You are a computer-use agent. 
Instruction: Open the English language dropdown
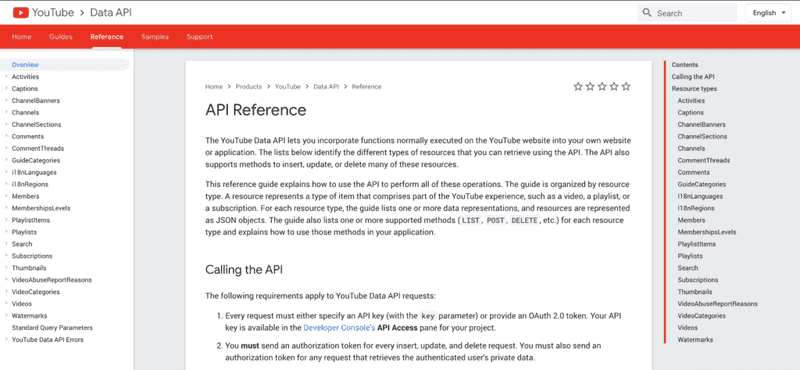pyautogui.click(x=769, y=13)
